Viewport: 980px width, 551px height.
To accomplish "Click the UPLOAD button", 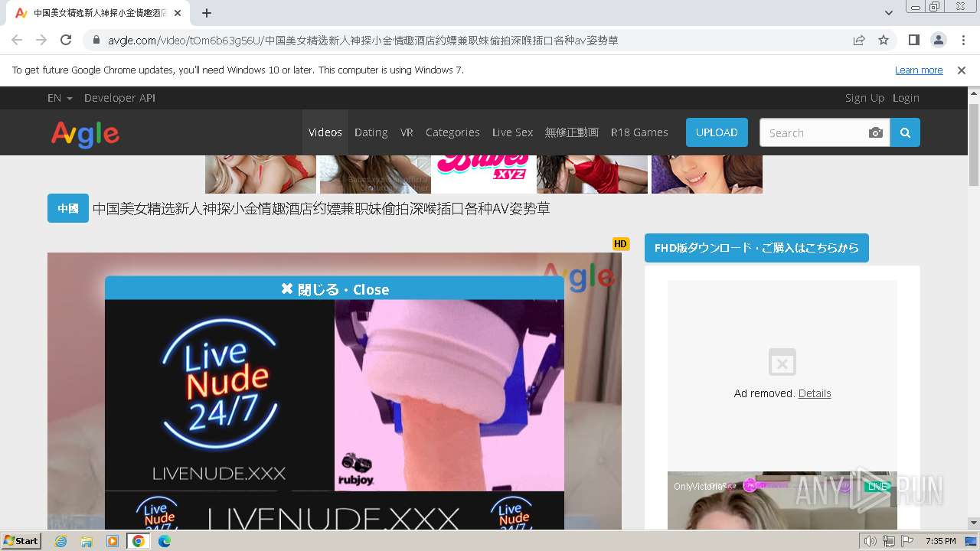I will 717,132.
